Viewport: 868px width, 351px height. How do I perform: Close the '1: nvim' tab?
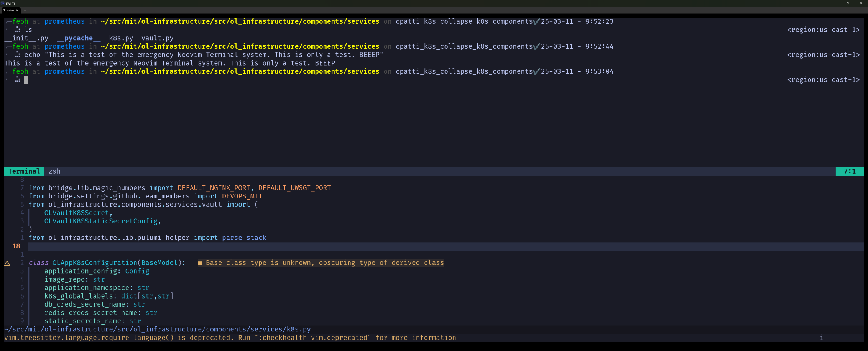click(x=17, y=10)
